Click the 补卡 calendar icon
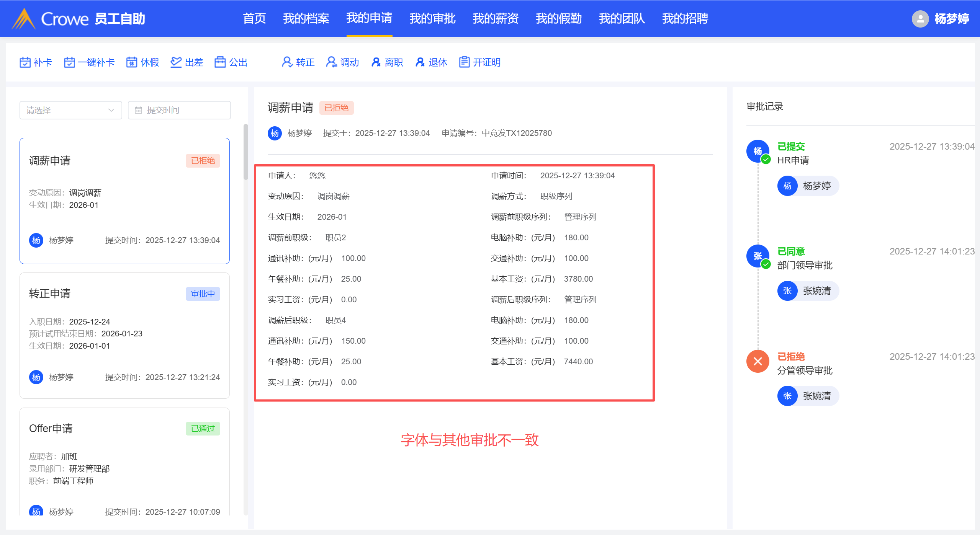This screenshot has width=980, height=535. point(25,62)
